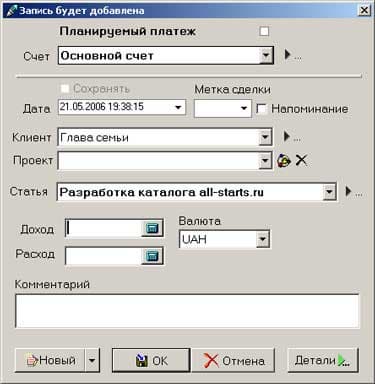The image size is (375, 384).
Task: Clear the project with the X icon
Action: [x=301, y=160]
